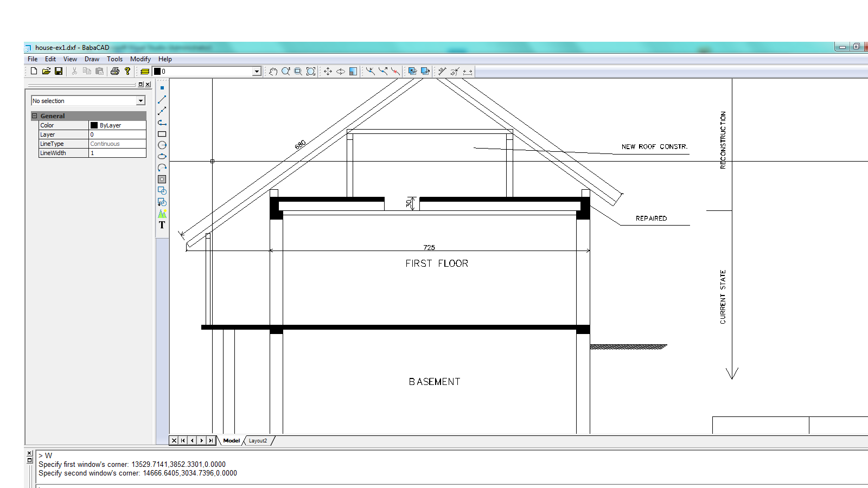Open the Modify menu
The height and width of the screenshot is (488, 868).
coord(141,59)
